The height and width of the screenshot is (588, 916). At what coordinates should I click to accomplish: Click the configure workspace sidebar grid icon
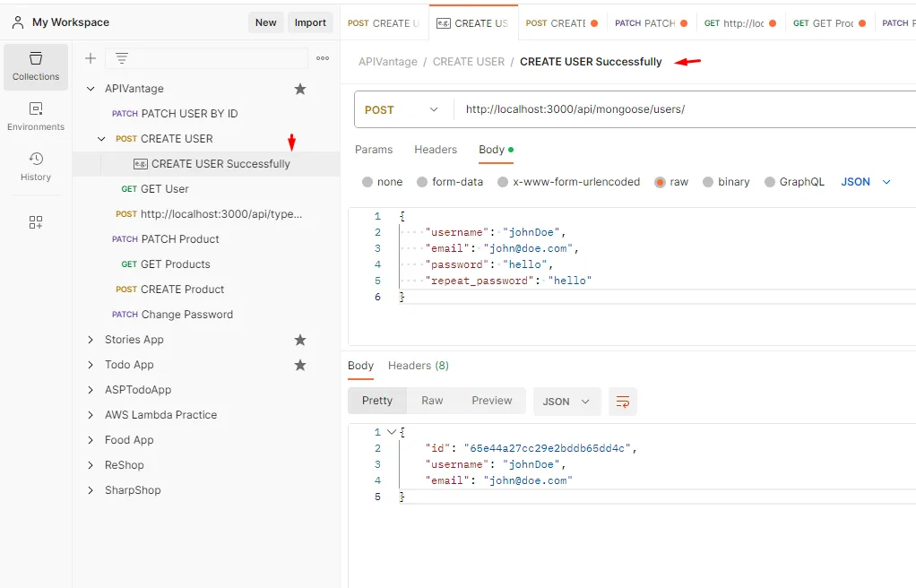(x=36, y=222)
